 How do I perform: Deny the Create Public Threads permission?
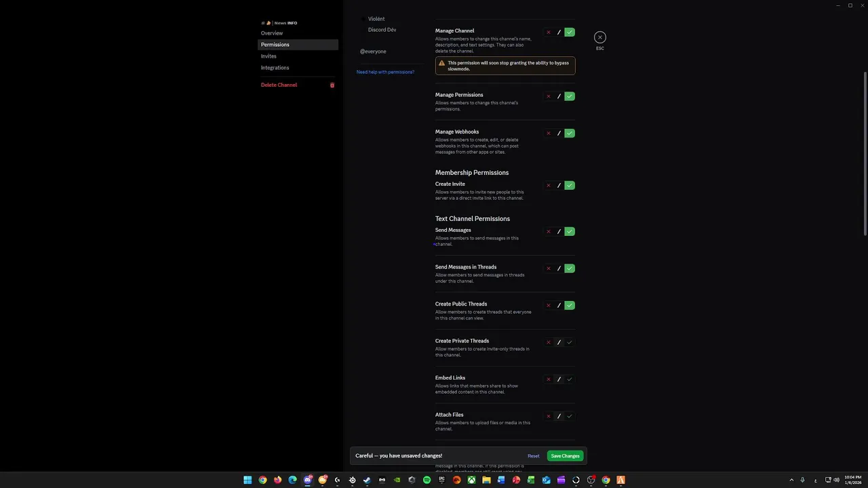tap(549, 306)
